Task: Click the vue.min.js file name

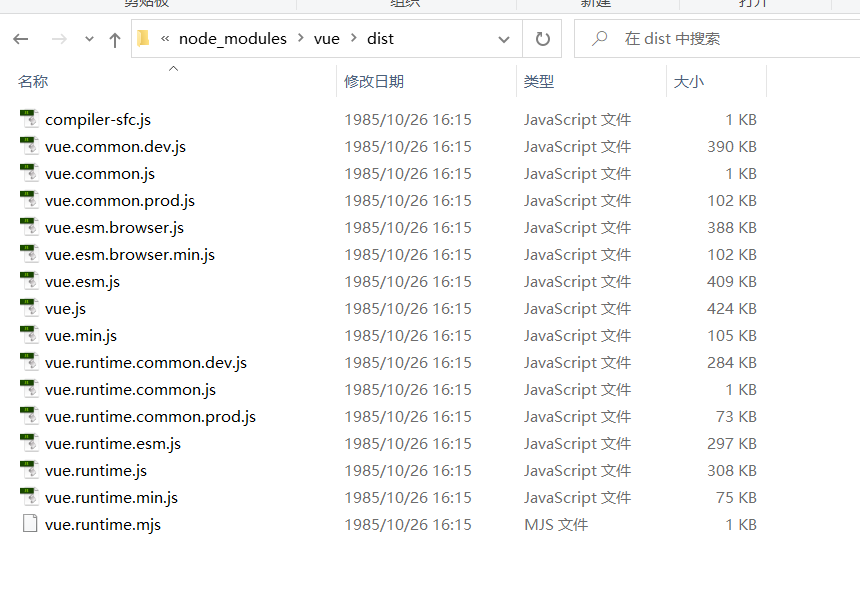Action: [81, 336]
